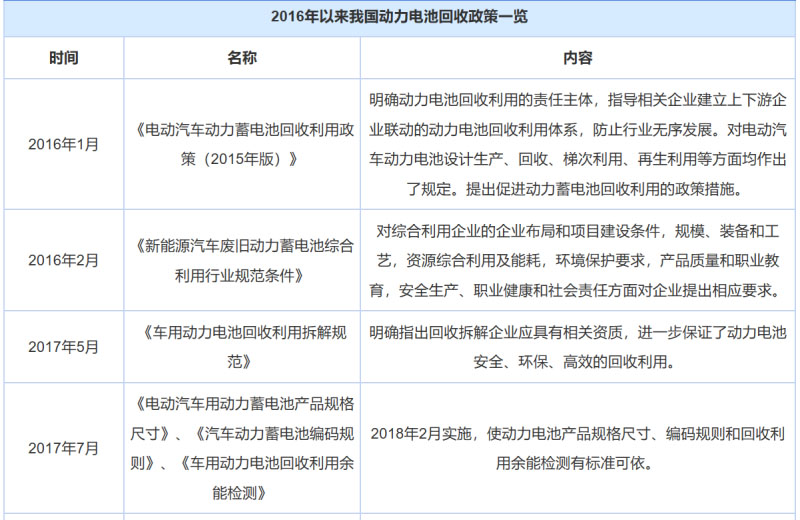The width and height of the screenshot is (800, 520).
Task: Select the 2017年5月 date cell
Action: pyautogui.click(x=63, y=347)
